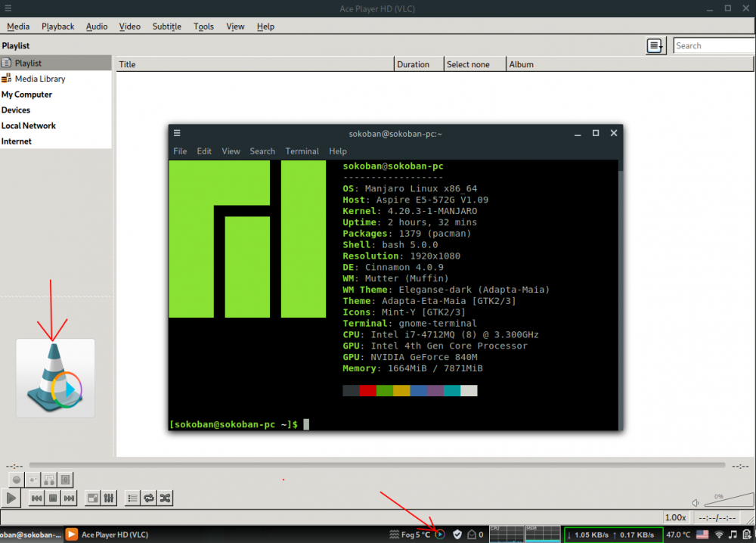Click the Record button
Viewport: 756px width, 543px height.
(17, 479)
